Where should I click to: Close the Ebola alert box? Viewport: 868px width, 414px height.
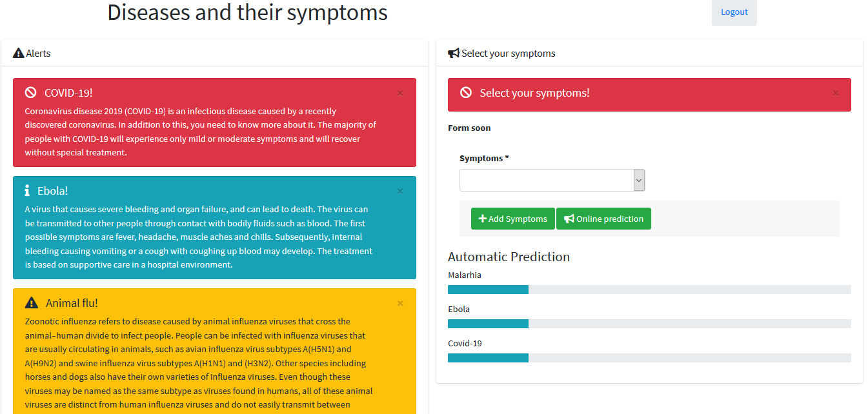click(x=400, y=192)
